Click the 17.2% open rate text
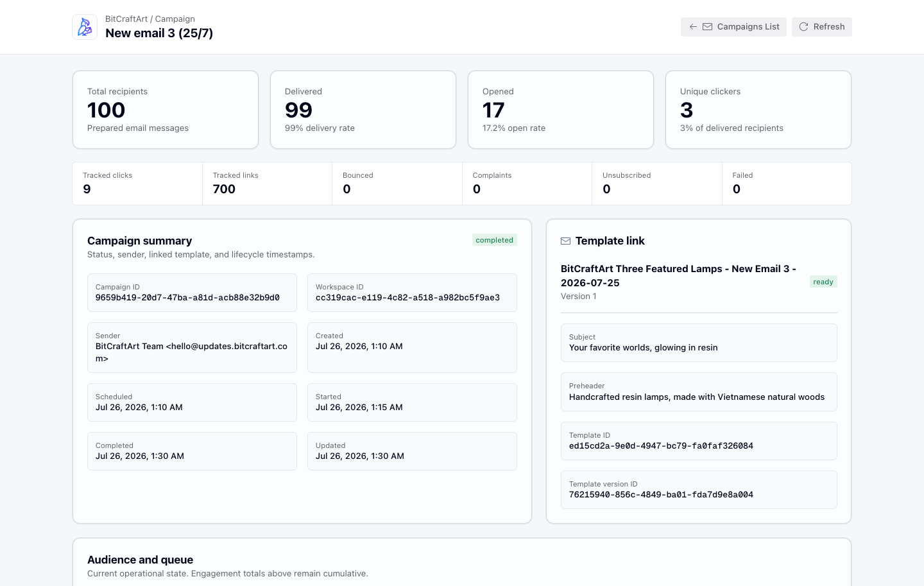Viewport: 924px width, 586px height. point(514,128)
